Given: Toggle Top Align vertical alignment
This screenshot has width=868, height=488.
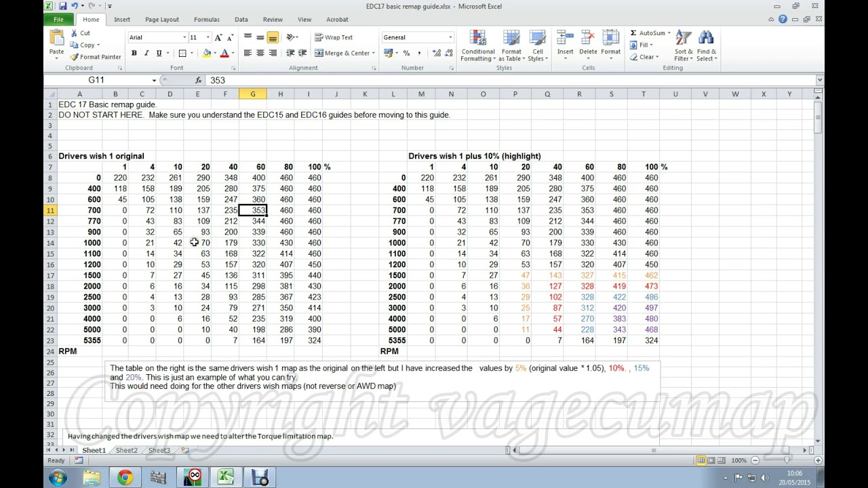Looking at the screenshot, I should 248,37.
